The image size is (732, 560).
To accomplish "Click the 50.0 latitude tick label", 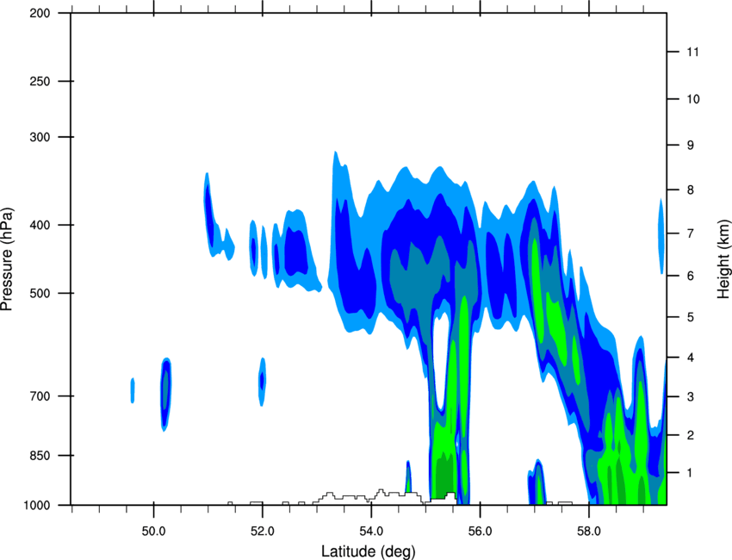I will [x=153, y=532].
